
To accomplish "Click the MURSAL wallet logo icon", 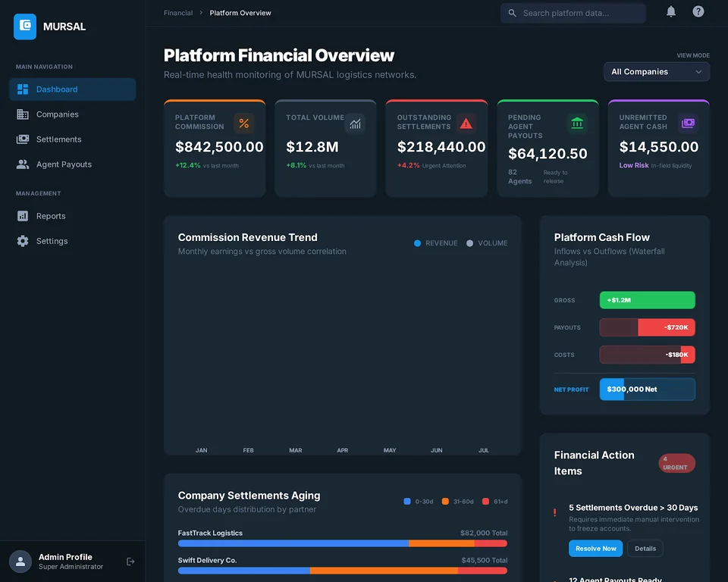I will point(25,27).
